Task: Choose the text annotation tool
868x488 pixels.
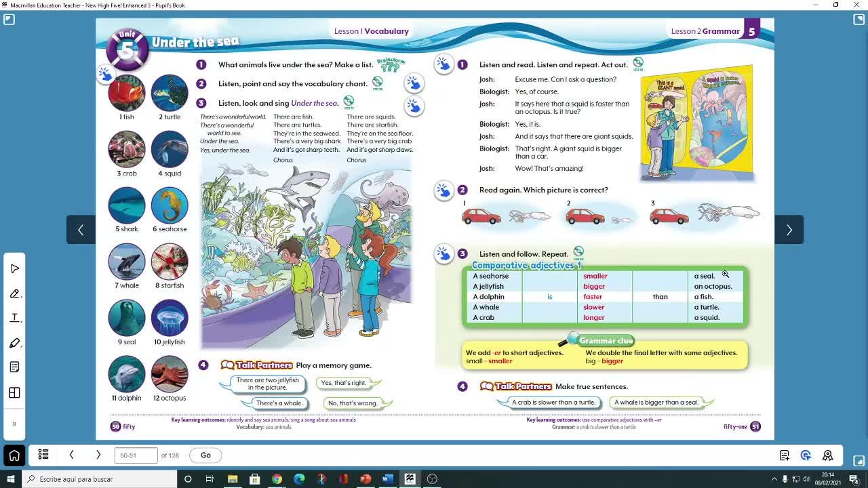Action: point(14,318)
